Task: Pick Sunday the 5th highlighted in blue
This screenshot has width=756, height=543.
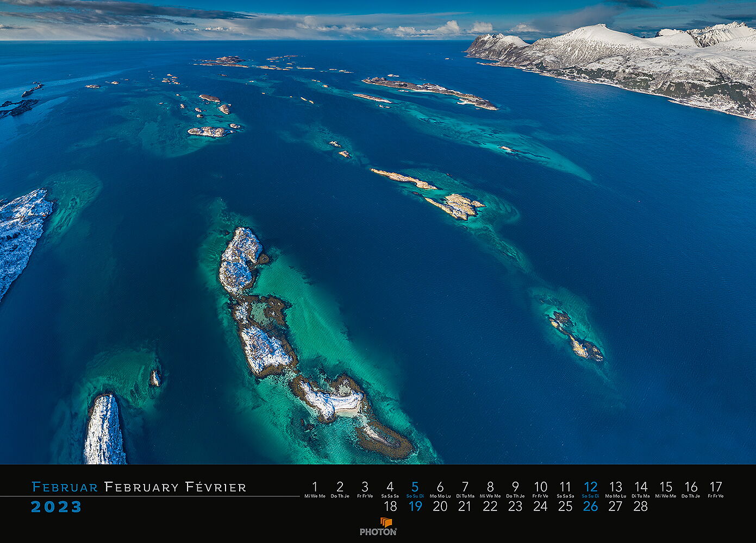Action: coord(415,487)
